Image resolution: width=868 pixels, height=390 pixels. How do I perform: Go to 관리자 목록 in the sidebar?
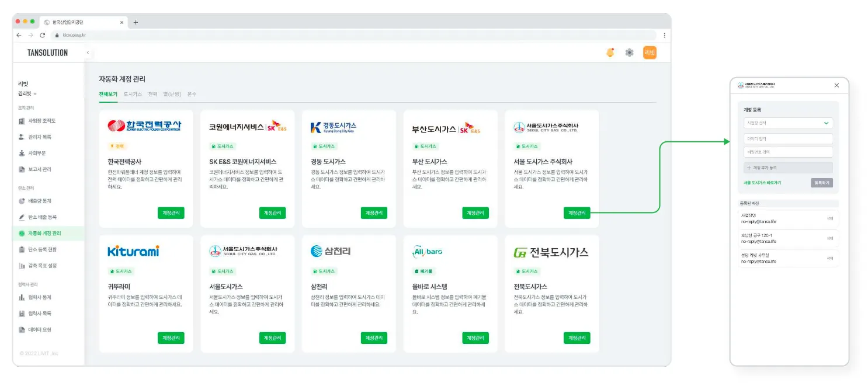(x=35, y=137)
